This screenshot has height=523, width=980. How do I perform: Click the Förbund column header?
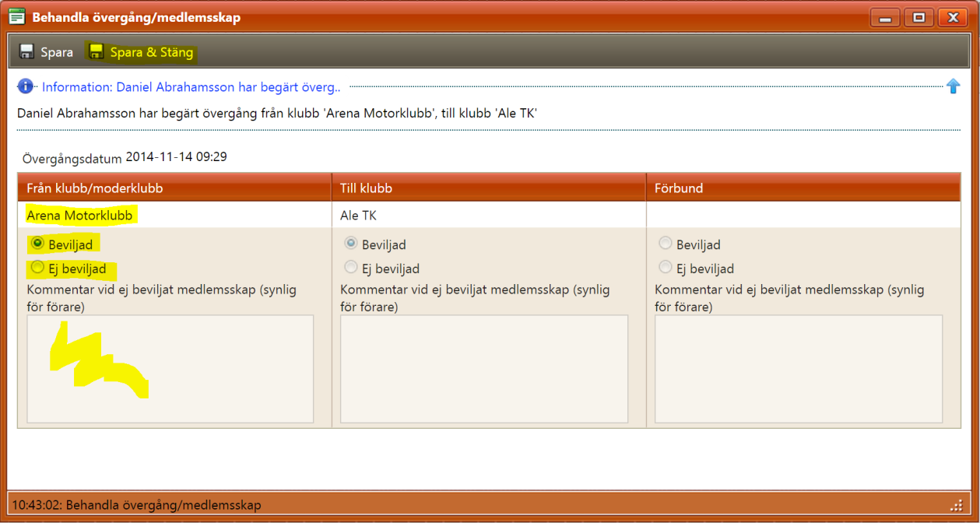pyautogui.click(x=803, y=188)
